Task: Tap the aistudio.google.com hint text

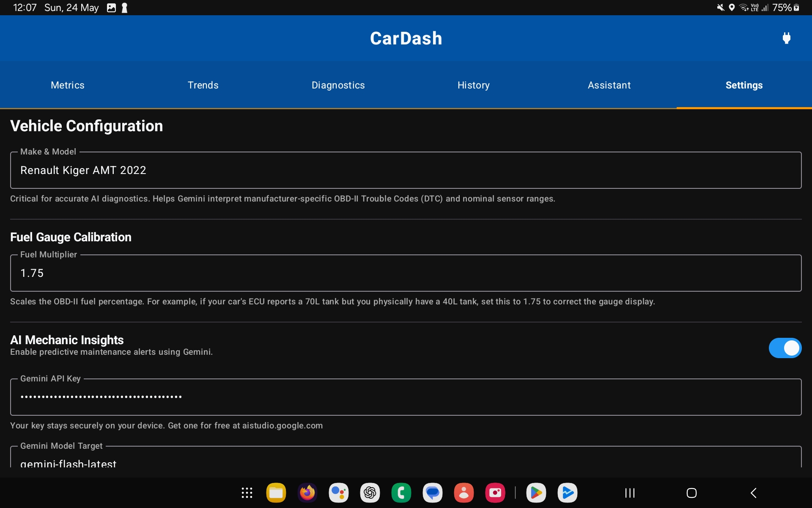Action: 283,425
